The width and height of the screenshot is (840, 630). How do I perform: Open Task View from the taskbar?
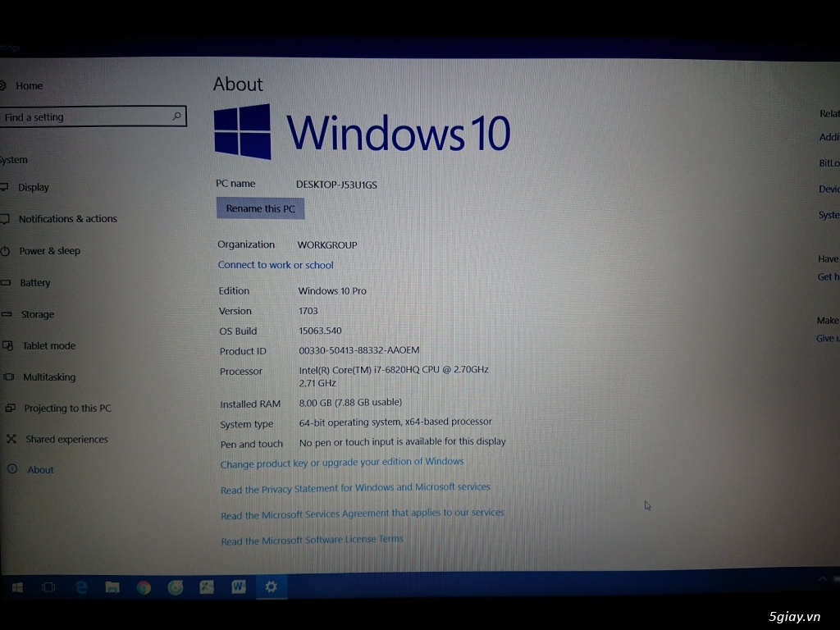[48, 587]
